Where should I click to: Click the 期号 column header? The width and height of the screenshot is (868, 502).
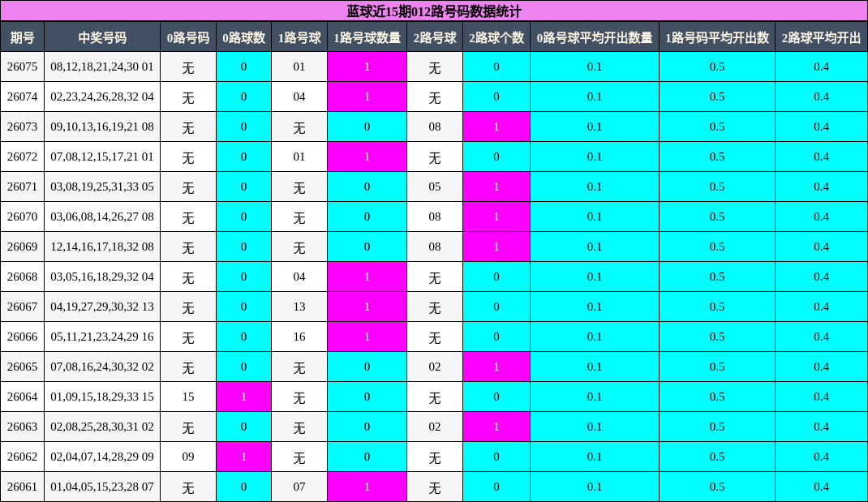click(22, 37)
